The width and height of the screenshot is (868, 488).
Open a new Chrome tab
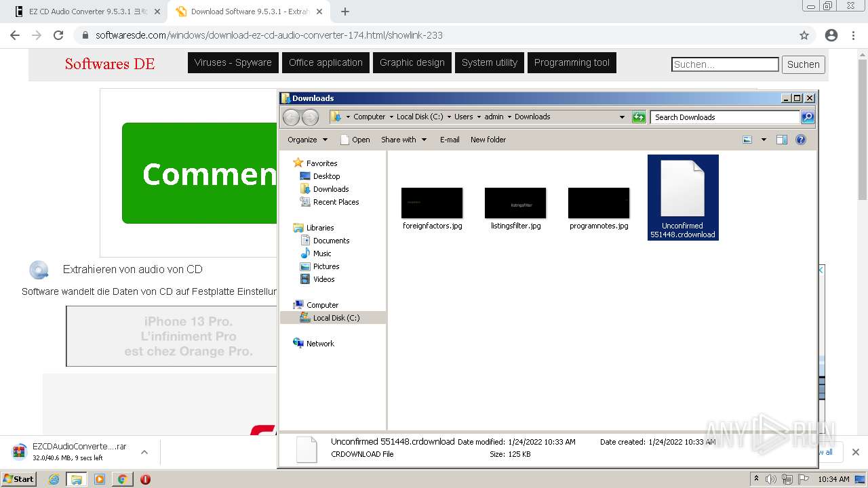pos(345,12)
